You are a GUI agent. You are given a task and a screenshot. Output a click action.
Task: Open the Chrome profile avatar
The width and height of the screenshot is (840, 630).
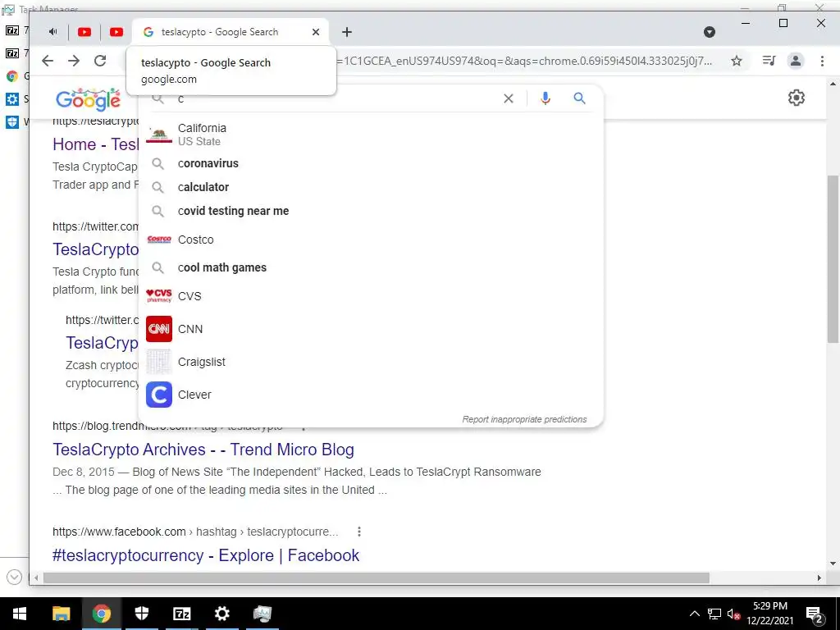click(x=796, y=61)
